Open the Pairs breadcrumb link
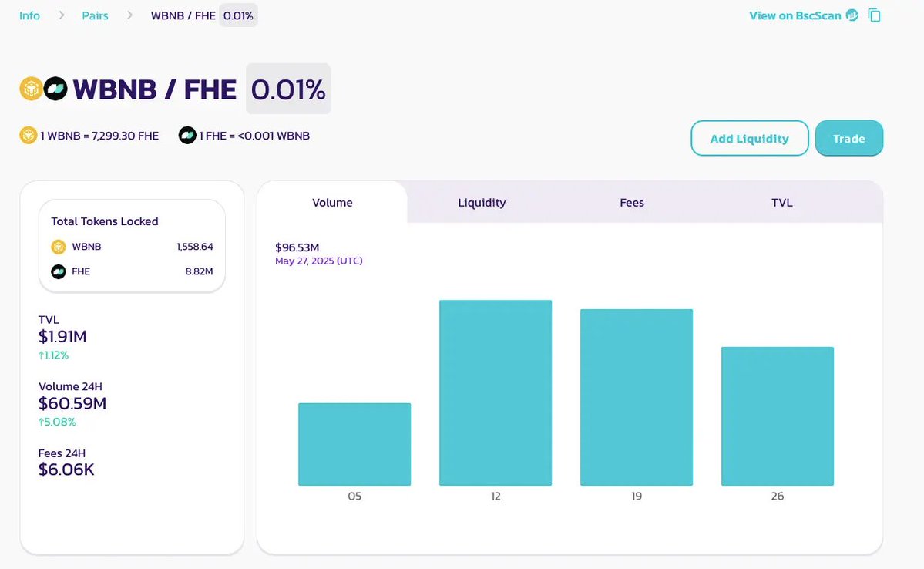Image resolution: width=924 pixels, height=569 pixels. [x=95, y=15]
